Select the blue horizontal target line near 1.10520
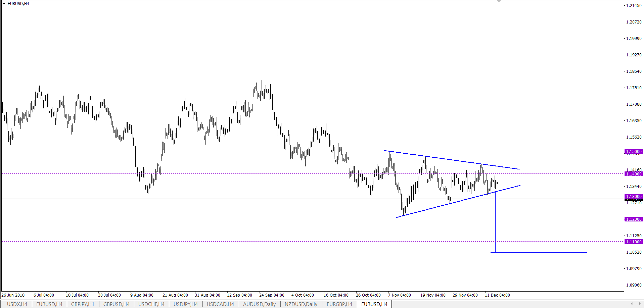Image resolution: width=644 pixels, height=308 pixels. (539, 252)
